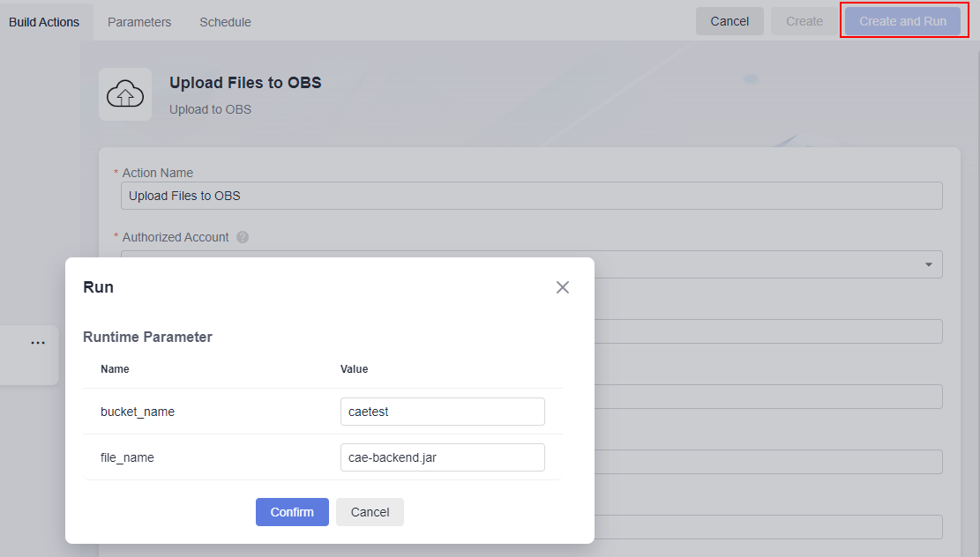Image resolution: width=980 pixels, height=557 pixels.
Task: Edit the bucket_name value field
Action: click(443, 412)
